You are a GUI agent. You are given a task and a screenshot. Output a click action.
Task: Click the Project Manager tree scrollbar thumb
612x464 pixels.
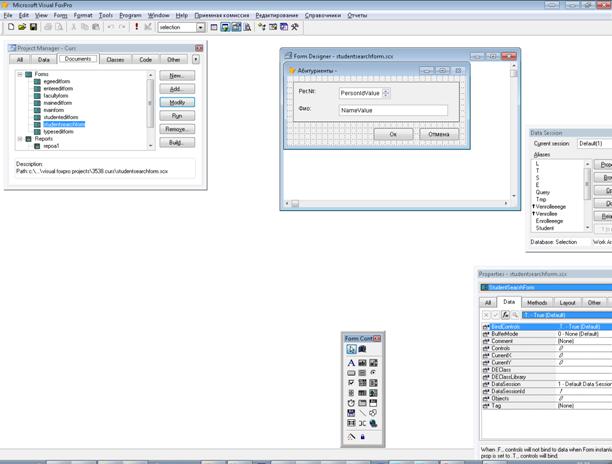(x=150, y=103)
